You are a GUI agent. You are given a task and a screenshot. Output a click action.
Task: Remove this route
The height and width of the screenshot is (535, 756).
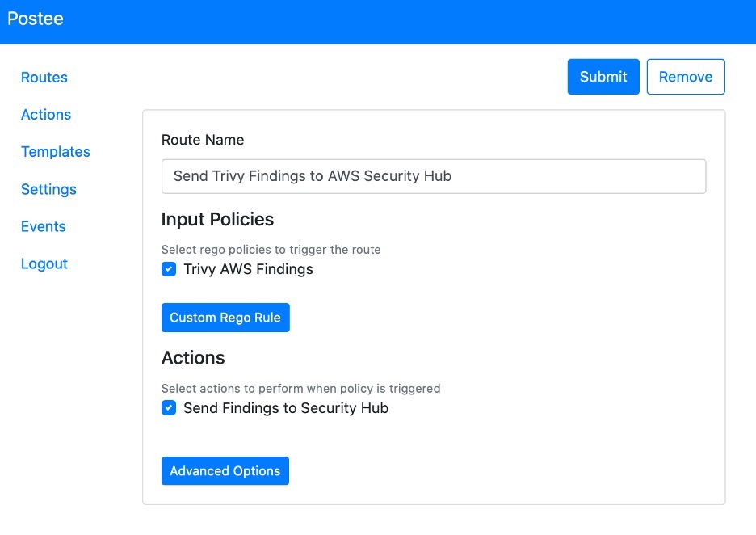click(x=686, y=77)
